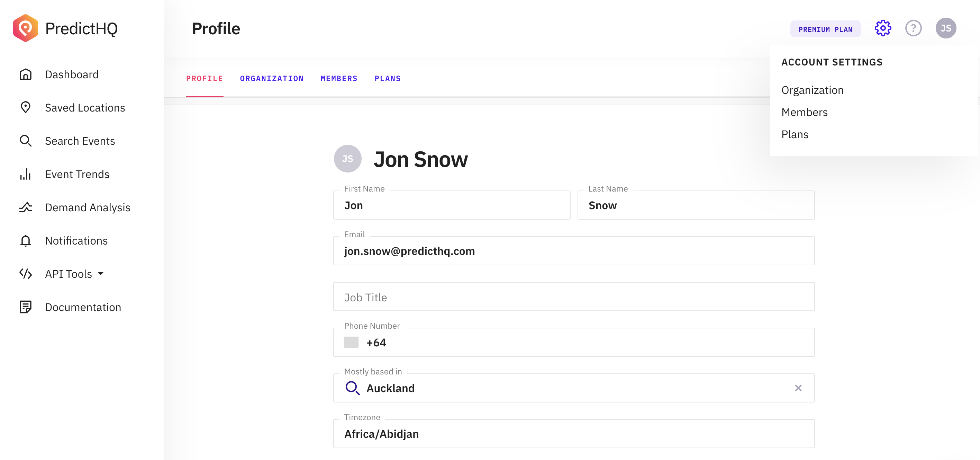Click the Search Events magnifier icon
The image size is (980, 460).
pos(26,141)
